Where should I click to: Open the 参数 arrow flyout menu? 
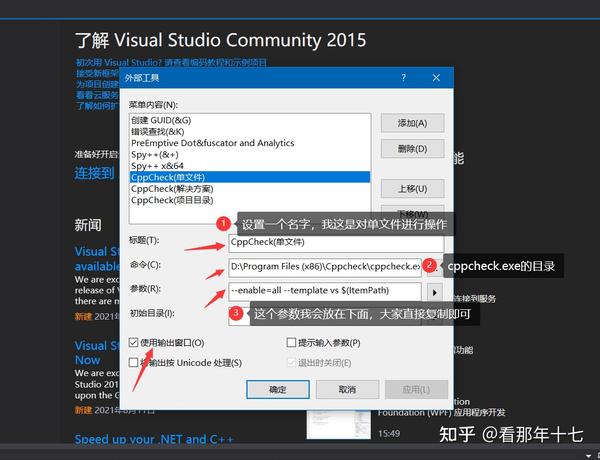pos(434,292)
